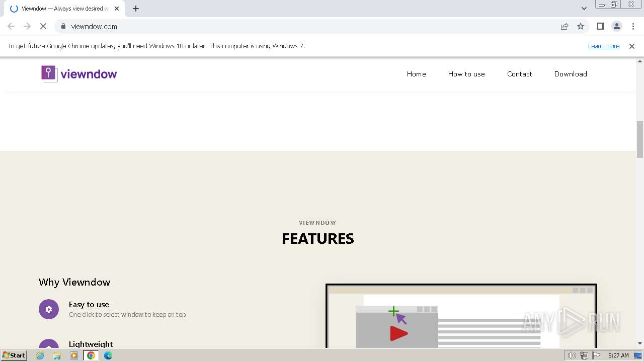The width and height of the screenshot is (644, 362).
Task: Open the Windows Start menu
Action: pos(14,355)
